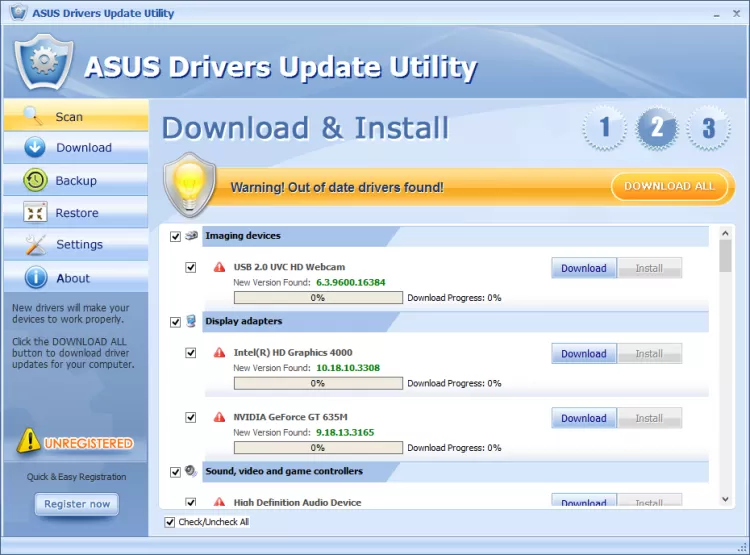
Task: Click the Settings tools icon
Action: pos(35,244)
